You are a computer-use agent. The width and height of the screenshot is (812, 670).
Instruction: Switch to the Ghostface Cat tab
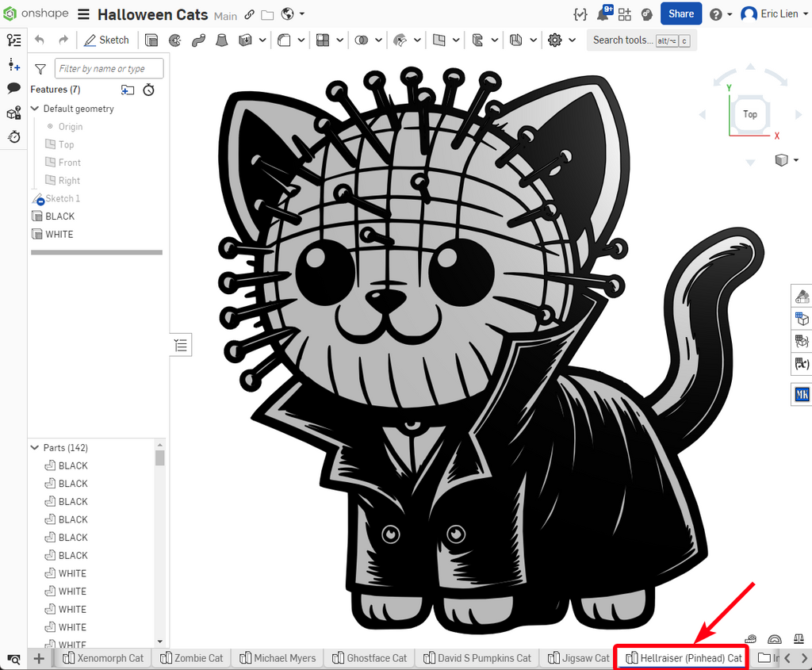370,658
